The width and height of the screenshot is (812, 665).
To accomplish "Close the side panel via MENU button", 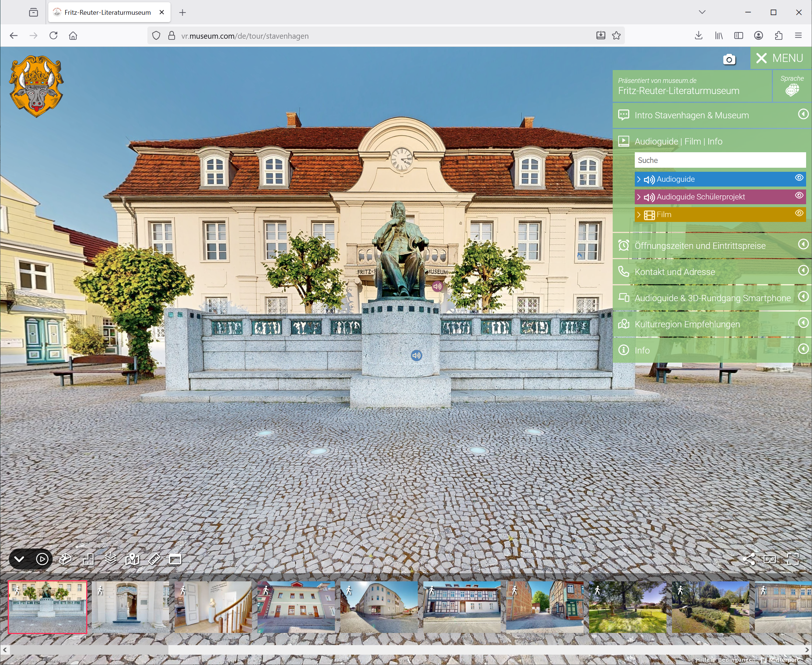I will point(780,58).
